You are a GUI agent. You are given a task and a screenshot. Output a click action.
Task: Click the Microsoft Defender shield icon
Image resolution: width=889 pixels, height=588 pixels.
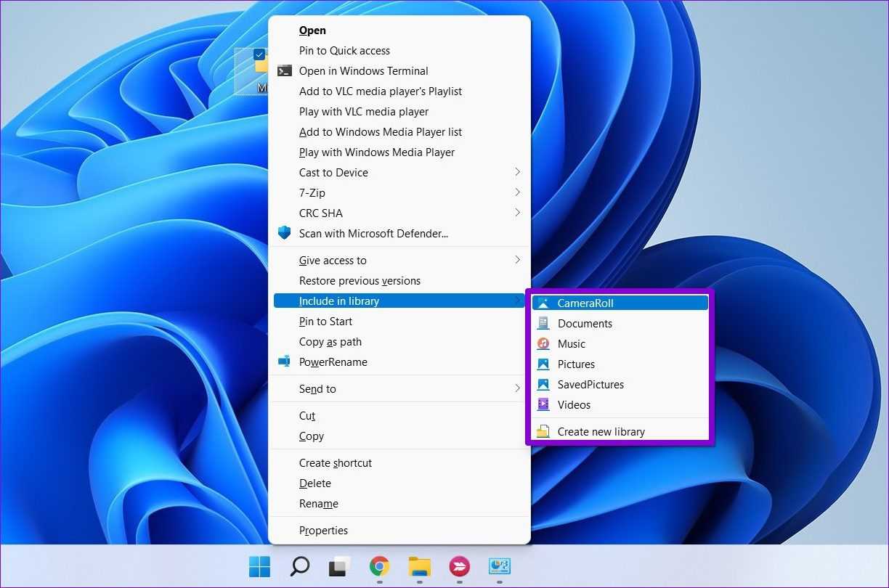(285, 234)
